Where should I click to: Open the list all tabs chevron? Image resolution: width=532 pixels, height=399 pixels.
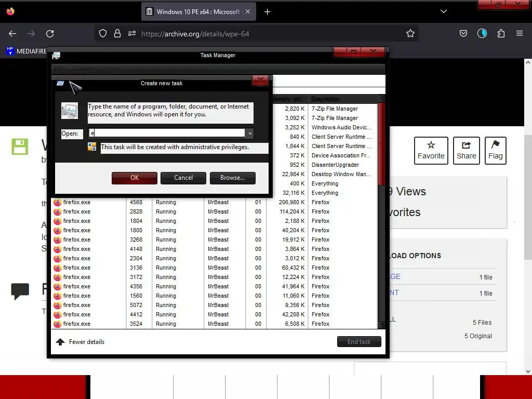[444, 11]
